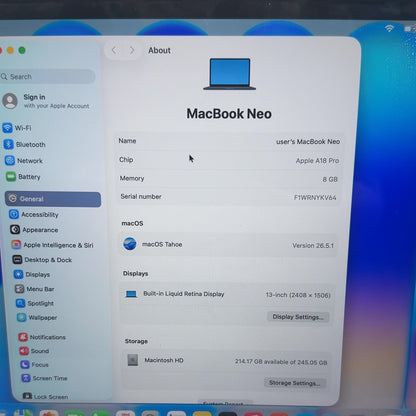Click the serial number "F1WRNYKV64"
The width and height of the screenshot is (416, 416).
pos(315,198)
